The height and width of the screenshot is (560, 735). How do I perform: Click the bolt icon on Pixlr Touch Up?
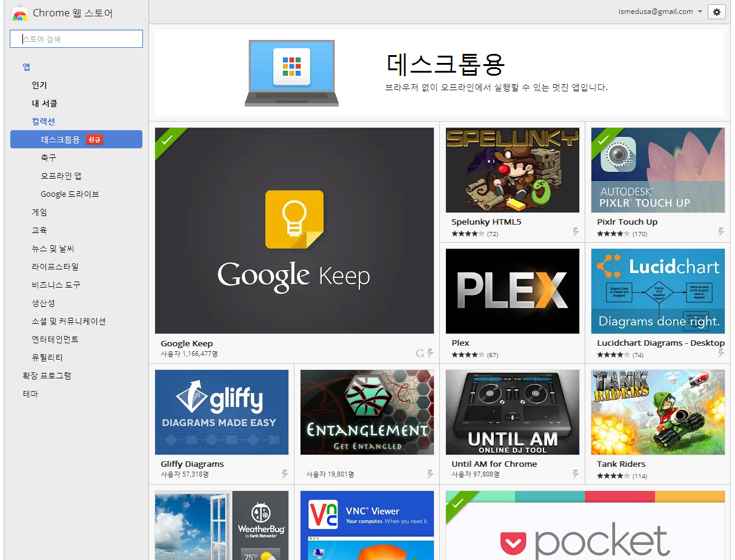click(721, 232)
